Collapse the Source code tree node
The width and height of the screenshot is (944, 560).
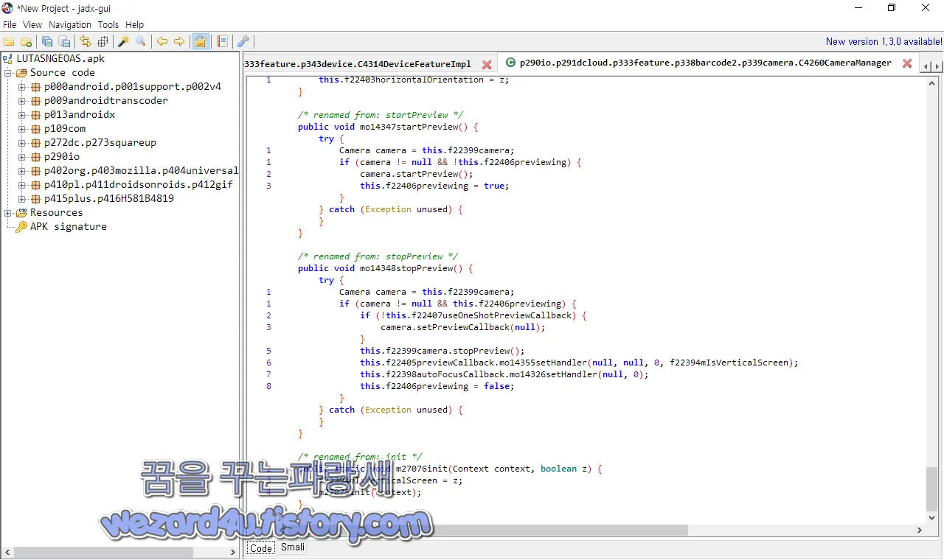[8, 72]
